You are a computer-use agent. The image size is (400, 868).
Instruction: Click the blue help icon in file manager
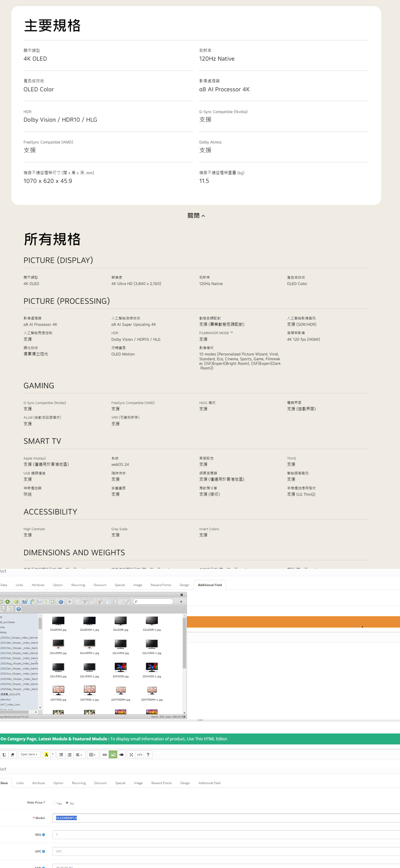click(x=19, y=609)
